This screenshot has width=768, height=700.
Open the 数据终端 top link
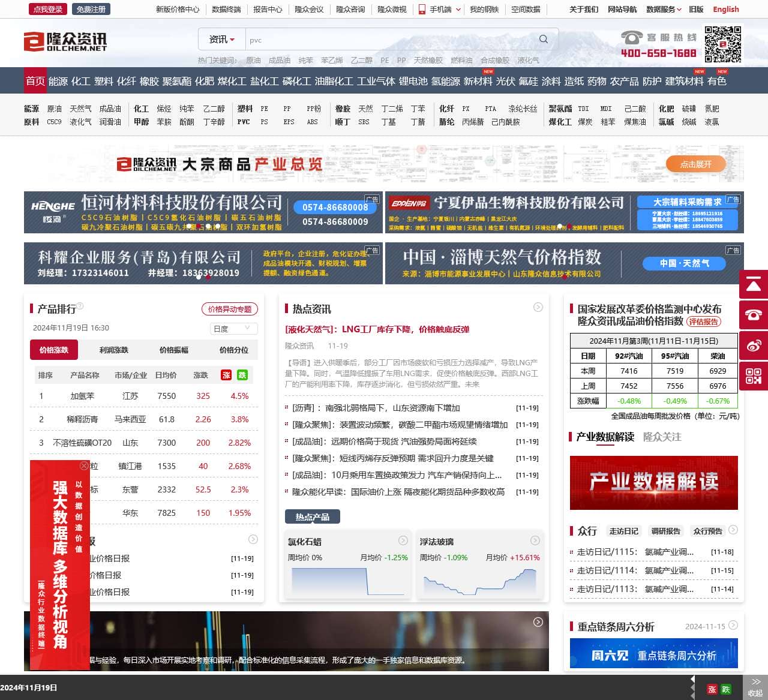point(226,9)
